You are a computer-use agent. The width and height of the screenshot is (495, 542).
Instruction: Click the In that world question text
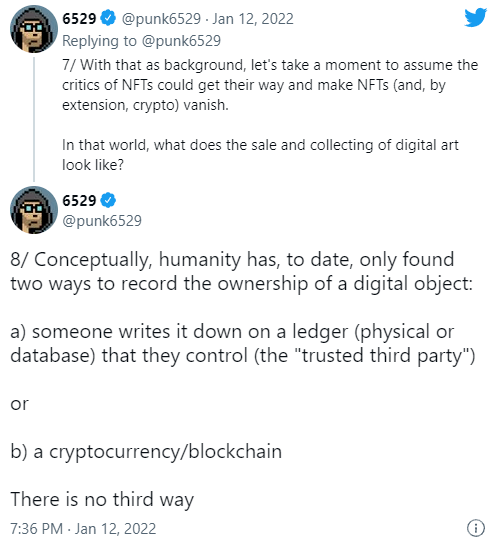point(260,155)
